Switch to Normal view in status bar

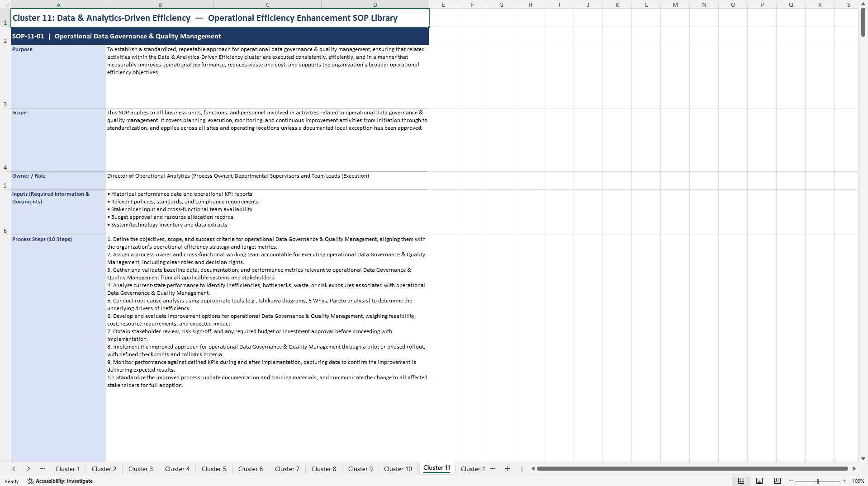[x=741, y=481]
